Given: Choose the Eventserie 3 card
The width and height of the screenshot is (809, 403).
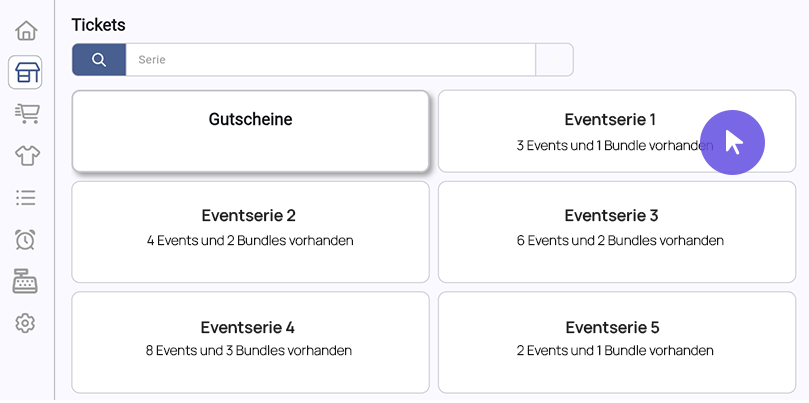Looking at the screenshot, I should tap(617, 232).
